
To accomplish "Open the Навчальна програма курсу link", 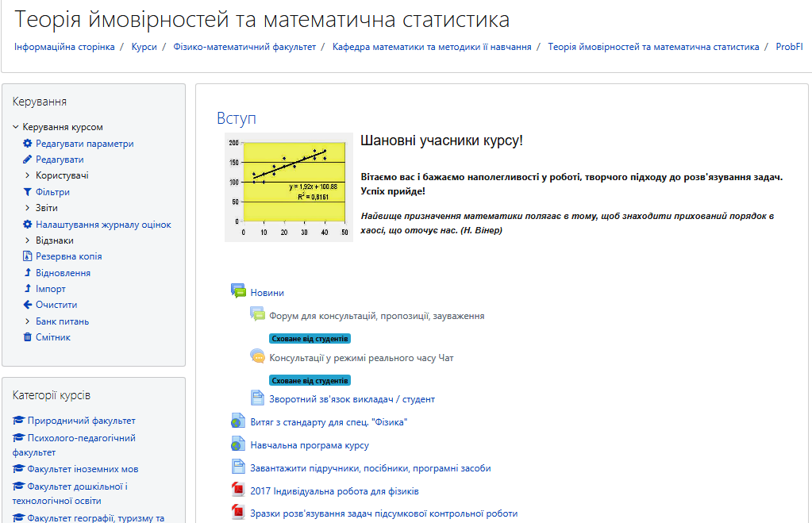I will (310, 444).
